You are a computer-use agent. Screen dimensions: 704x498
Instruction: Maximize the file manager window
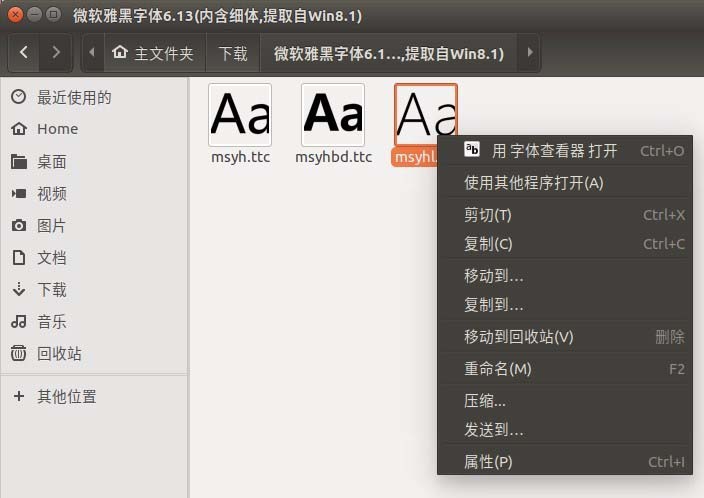pyautogui.click(x=53, y=15)
